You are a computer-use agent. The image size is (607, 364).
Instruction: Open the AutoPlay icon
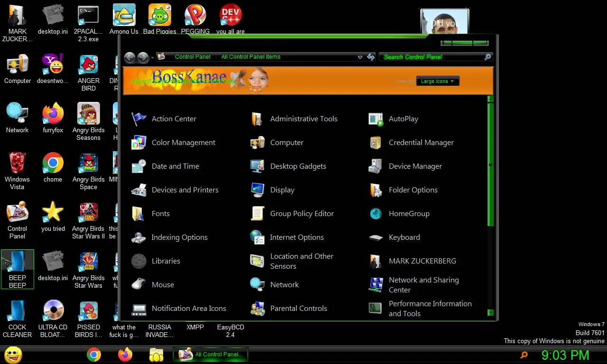pyautogui.click(x=376, y=118)
